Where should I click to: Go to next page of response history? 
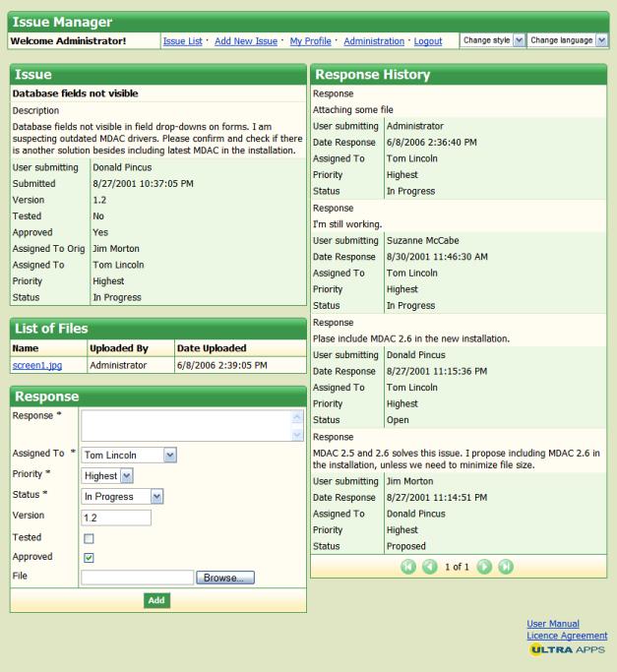click(485, 567)
